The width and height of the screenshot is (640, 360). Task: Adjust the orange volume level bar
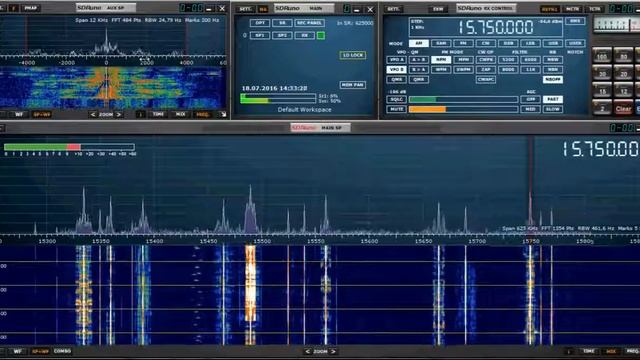[463, 109]
